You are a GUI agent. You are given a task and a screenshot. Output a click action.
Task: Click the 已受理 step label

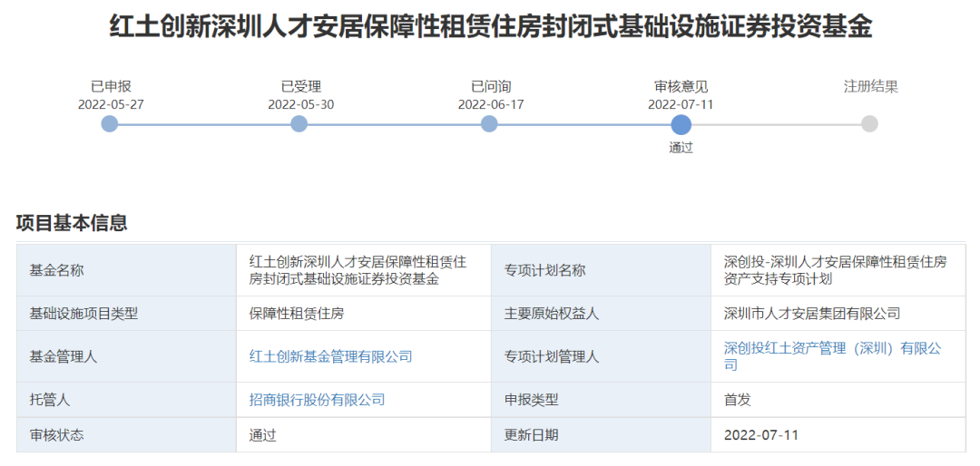(x=300, y=87)
